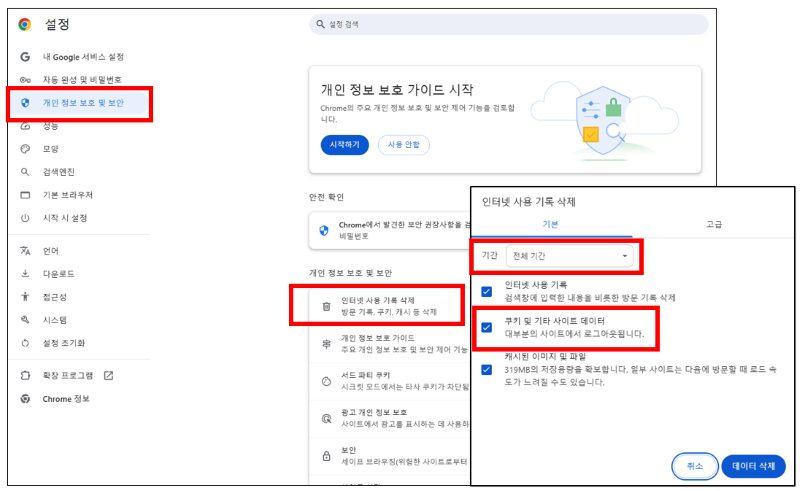The width and height of the screenshot is (800, 491).
Task: Click the wrench icon for 시스템
Action: coord(25,320)
